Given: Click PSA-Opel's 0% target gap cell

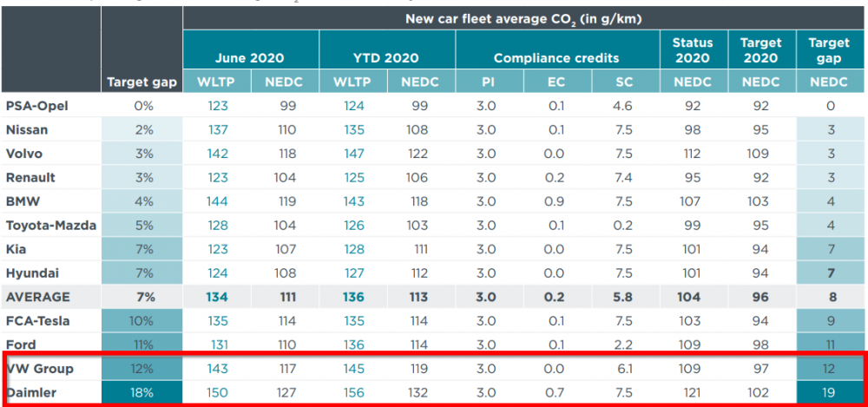Looking at the screenshot, I should 143,106.
